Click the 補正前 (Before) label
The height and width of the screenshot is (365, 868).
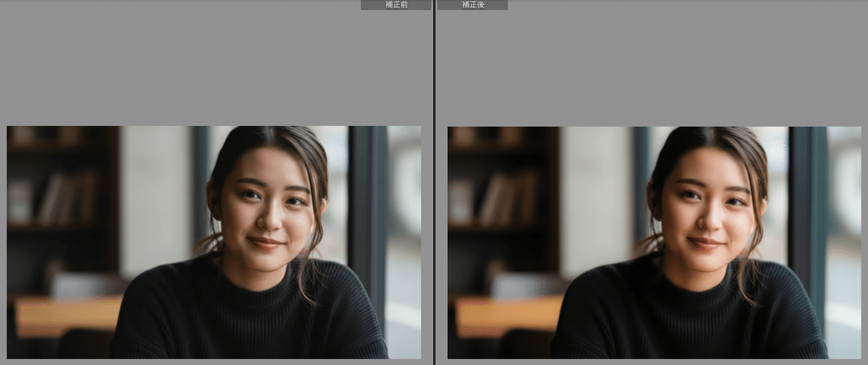pyautogui.click(x=396, y=5)
